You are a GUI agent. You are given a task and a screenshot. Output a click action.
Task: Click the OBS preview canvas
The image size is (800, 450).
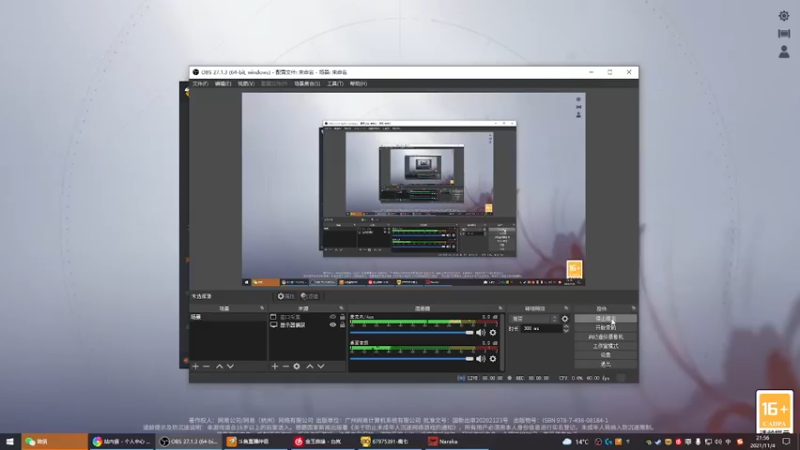(x=413, y=189)
